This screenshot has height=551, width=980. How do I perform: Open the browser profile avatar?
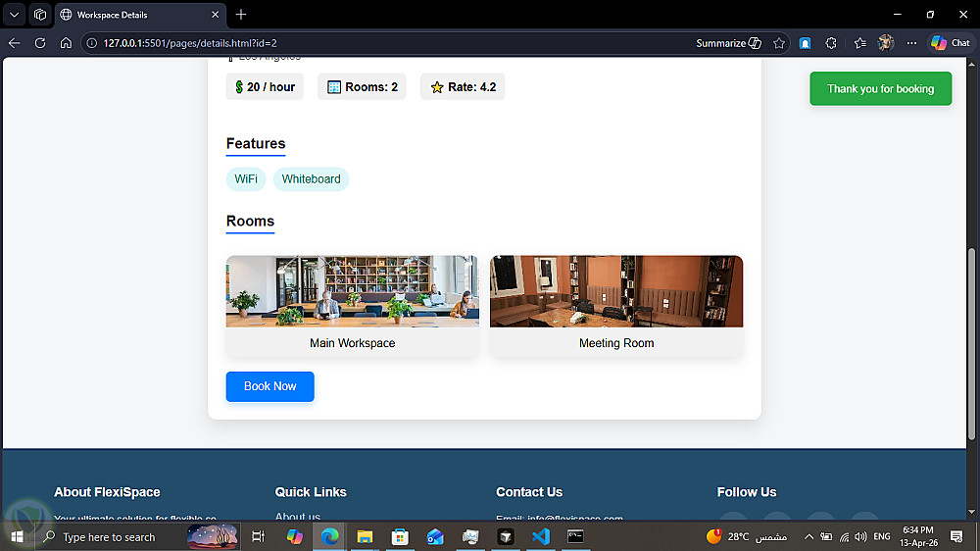coord(886,43)
